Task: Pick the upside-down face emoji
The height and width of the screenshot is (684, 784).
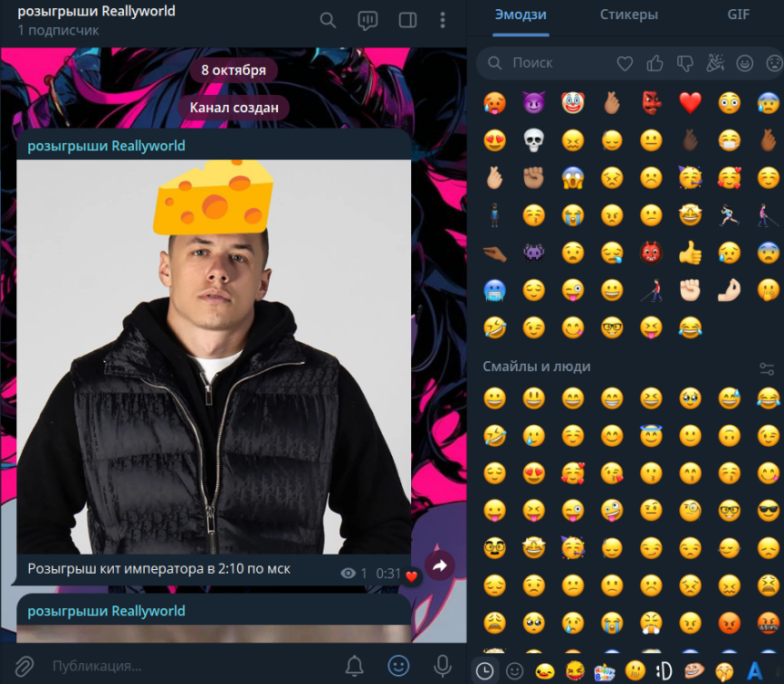Action: pyautogui.click(x=729, y=436)
